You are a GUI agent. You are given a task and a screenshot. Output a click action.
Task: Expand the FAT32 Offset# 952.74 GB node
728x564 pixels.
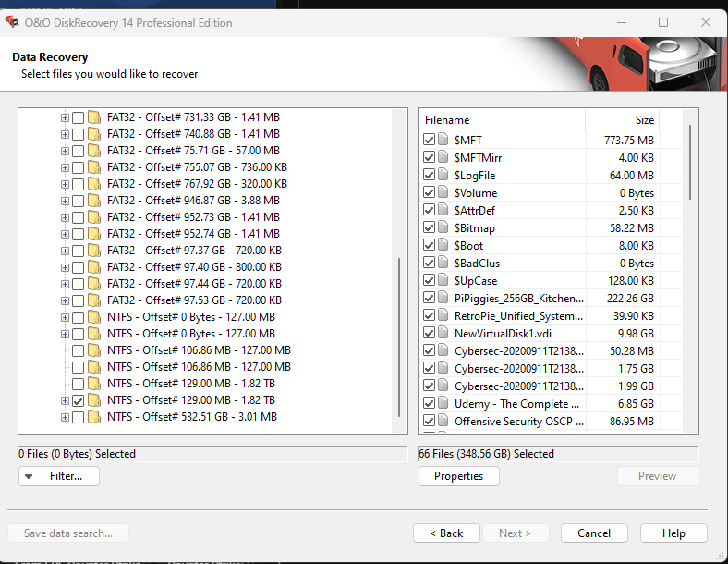65,234
